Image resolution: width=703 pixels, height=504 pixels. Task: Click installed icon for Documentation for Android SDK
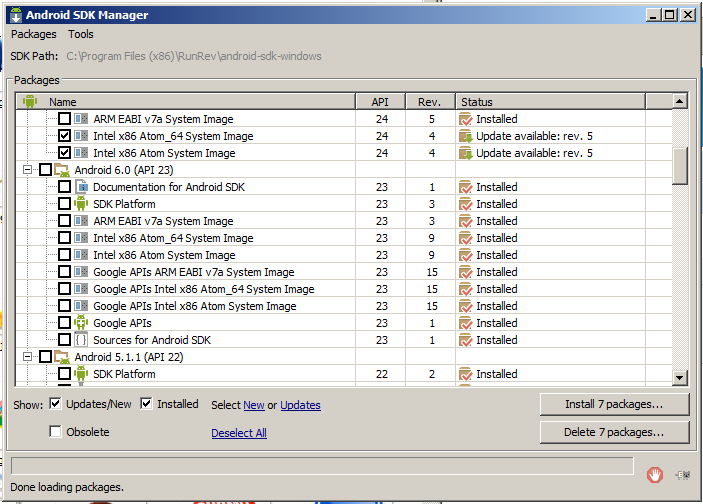click(466, 187)
